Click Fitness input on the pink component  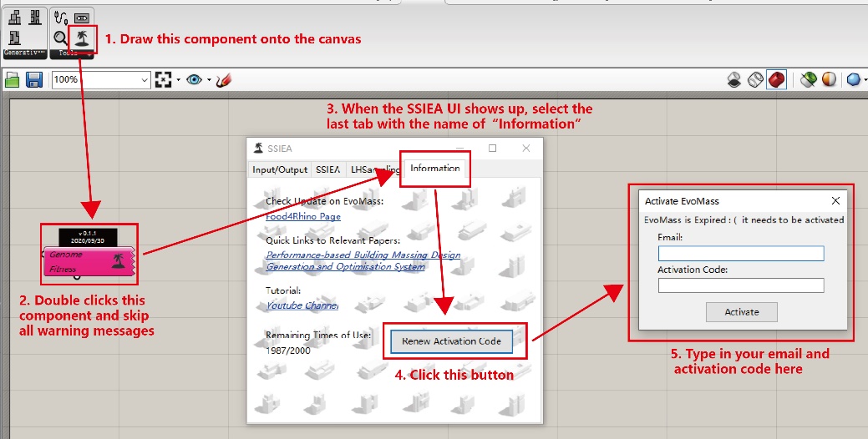pyautogui.click(x=63, y=269)
